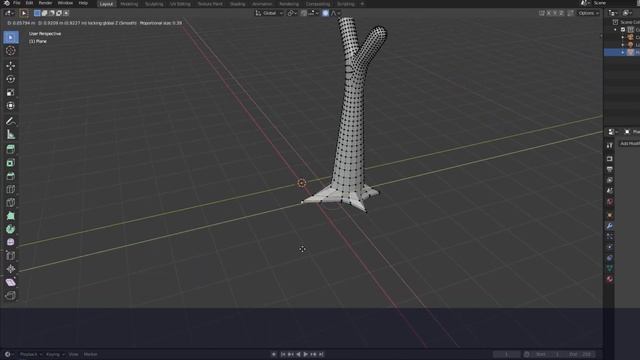Switch to the Layout workspace tab
The image size is (640, 360).
point(106,4)
